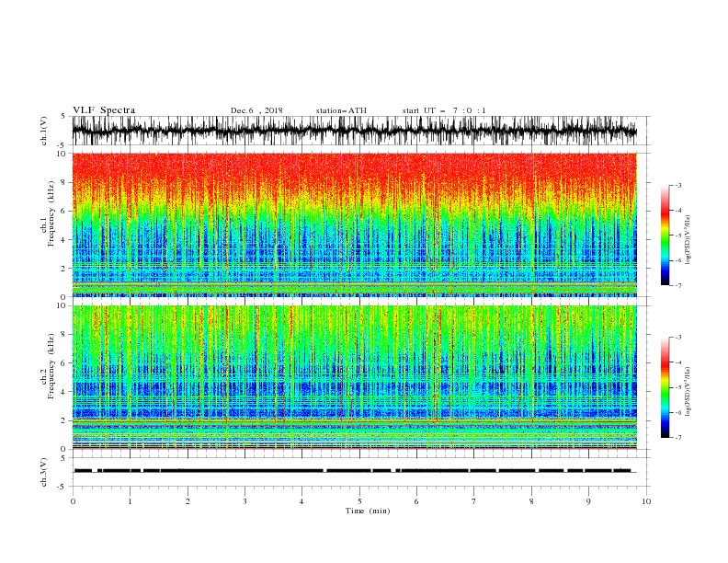Screen dimensions: 728x563
Task: Click the "-7" tick on the upper color bar
Action: [x=677, y=285]
